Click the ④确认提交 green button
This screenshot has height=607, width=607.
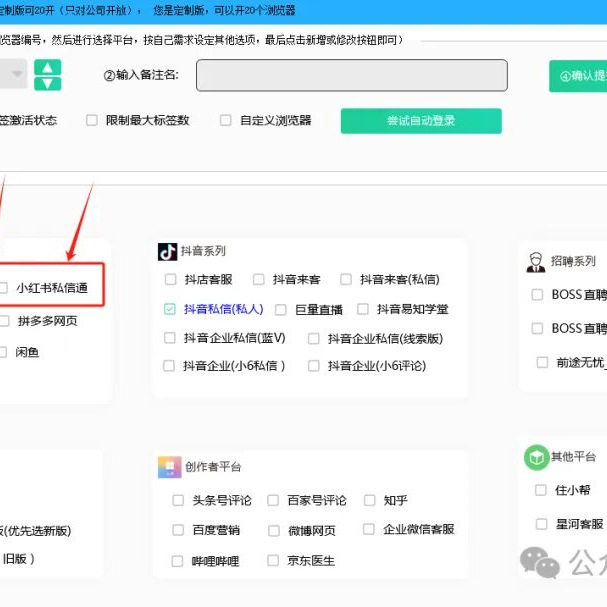[578, 76]
